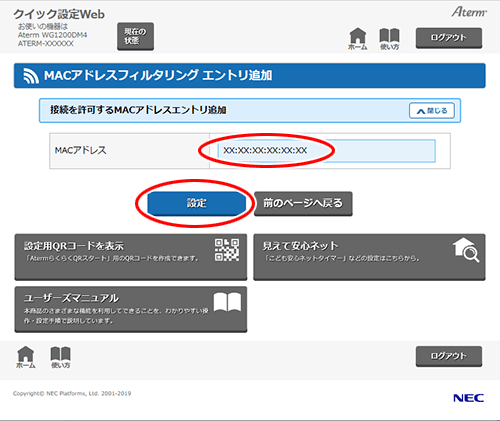This screenshot has height=421, width=500.
Task: Click the NEC logo in the footer
Action: coord(468,398)
